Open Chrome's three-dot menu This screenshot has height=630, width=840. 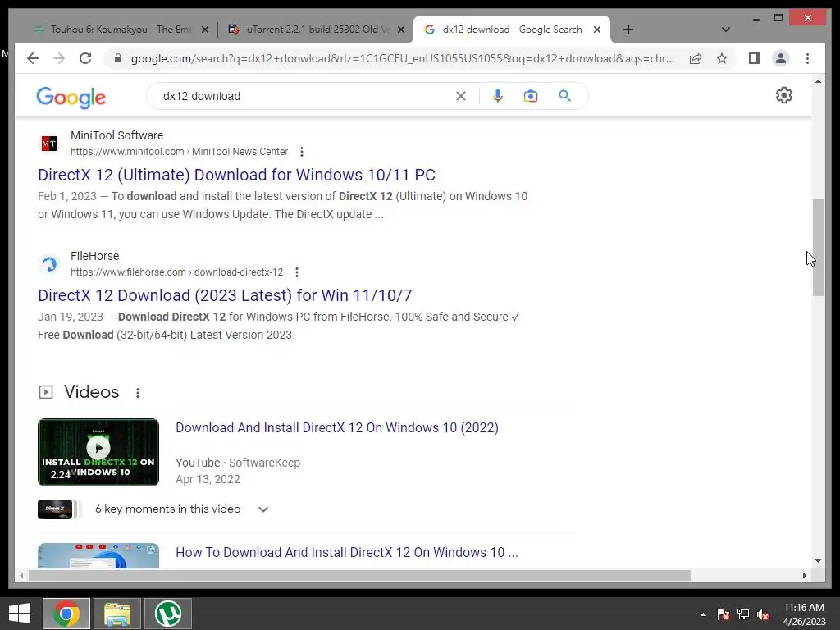[807, 58]
